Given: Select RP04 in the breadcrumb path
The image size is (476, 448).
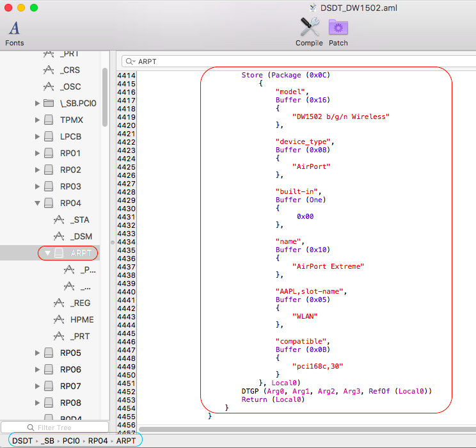Looking at the screenshot, I should [x=97, y=440].
